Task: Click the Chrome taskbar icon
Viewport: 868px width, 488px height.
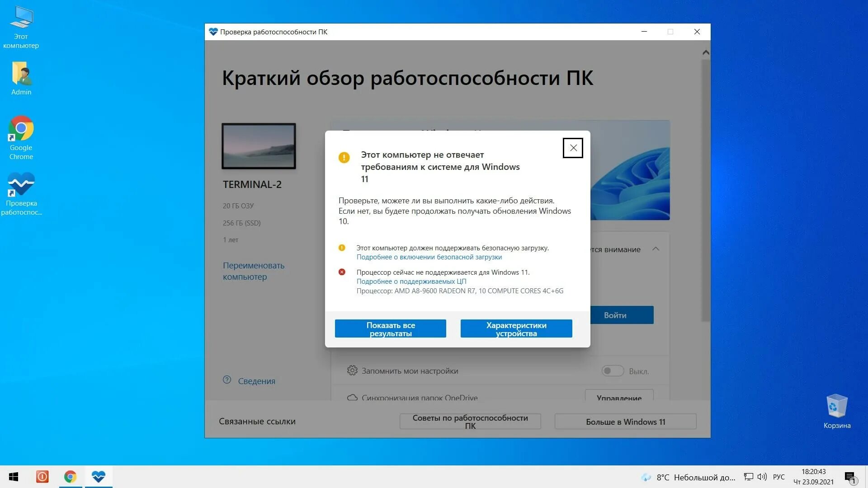Action: 70,477
